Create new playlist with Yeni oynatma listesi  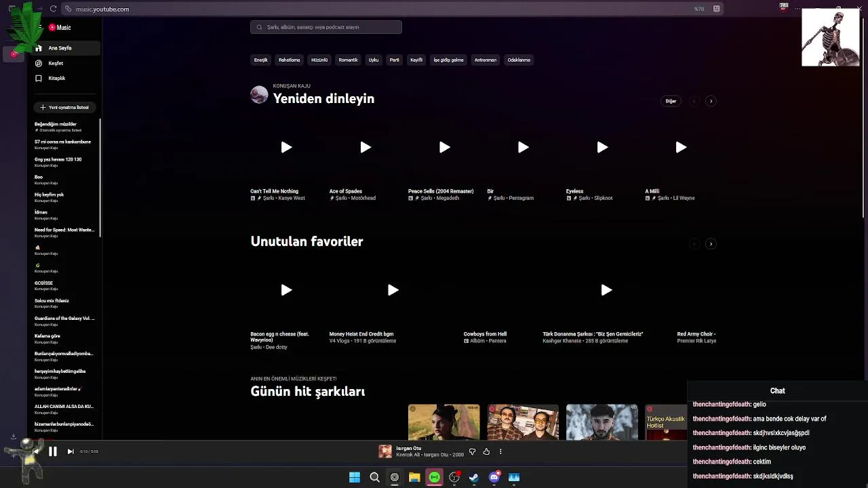[65, 107]
